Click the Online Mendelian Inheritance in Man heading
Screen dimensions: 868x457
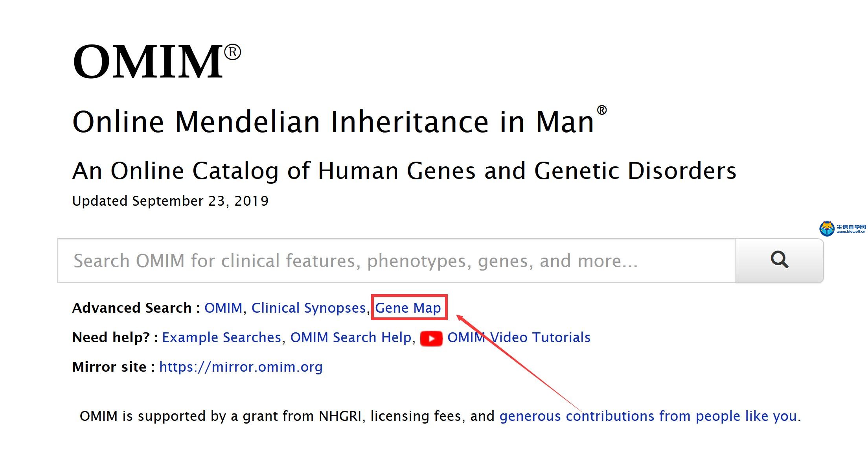pos(340,121)
